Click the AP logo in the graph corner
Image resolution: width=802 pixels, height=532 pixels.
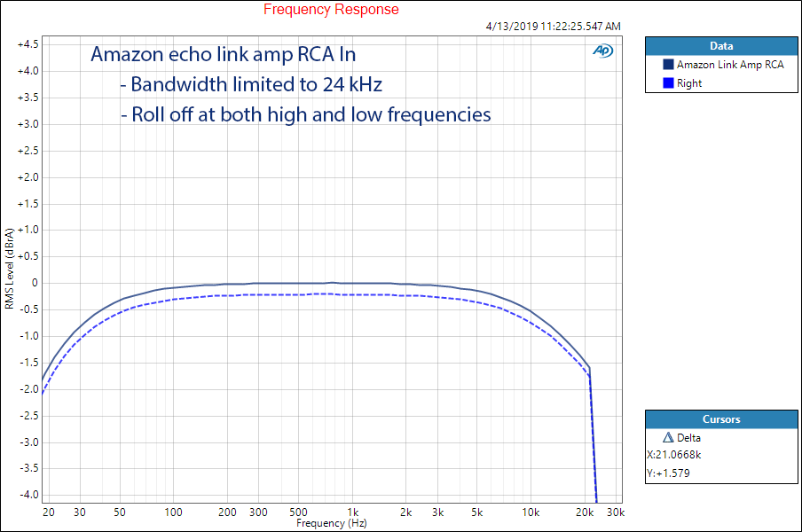603,51
